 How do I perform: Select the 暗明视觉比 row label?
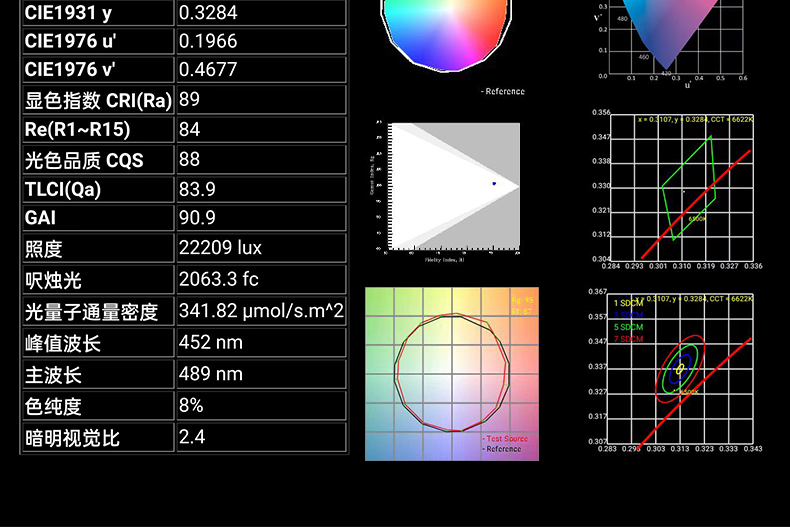click(72, 438)
